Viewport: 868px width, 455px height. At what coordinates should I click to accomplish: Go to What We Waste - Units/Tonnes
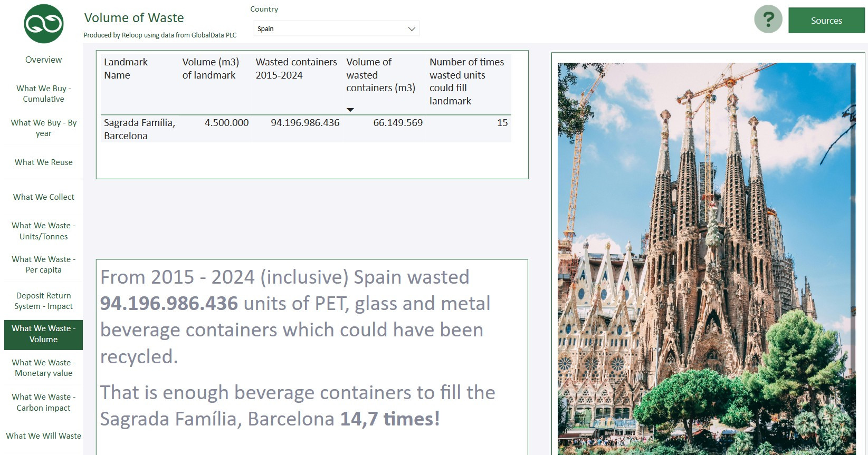tap(43, 231)
